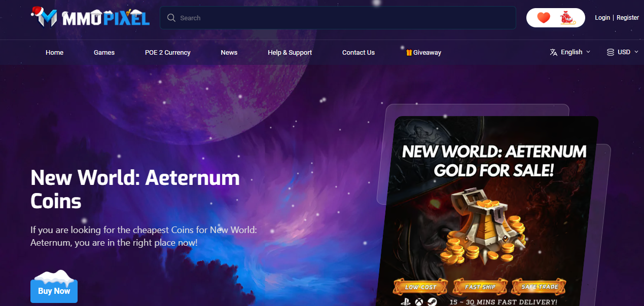This screenshot has height=306, width=644.
Task: Click the search magnifier icon
Action: click(171, 18)
